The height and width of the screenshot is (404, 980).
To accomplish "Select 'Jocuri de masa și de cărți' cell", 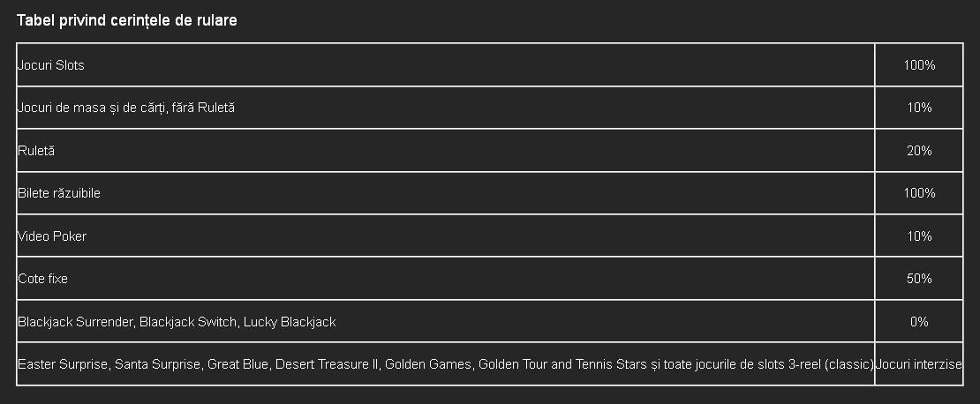I will coord(126,108).
